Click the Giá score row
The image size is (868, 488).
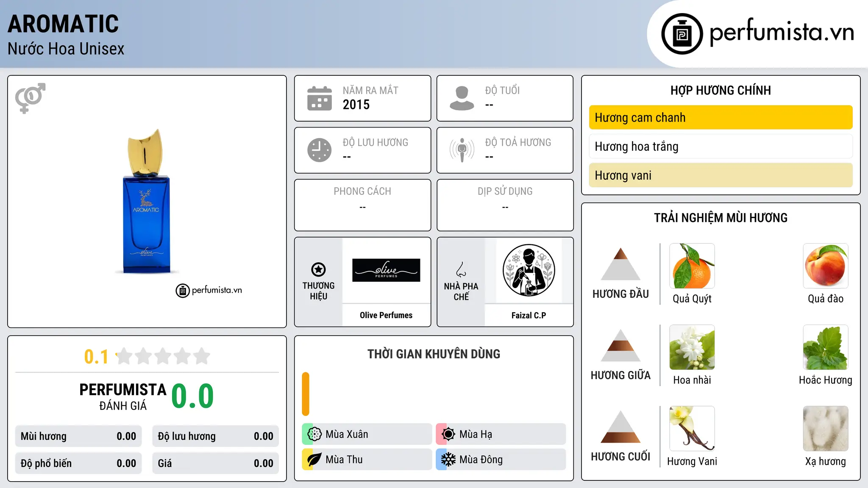(216, 463)
